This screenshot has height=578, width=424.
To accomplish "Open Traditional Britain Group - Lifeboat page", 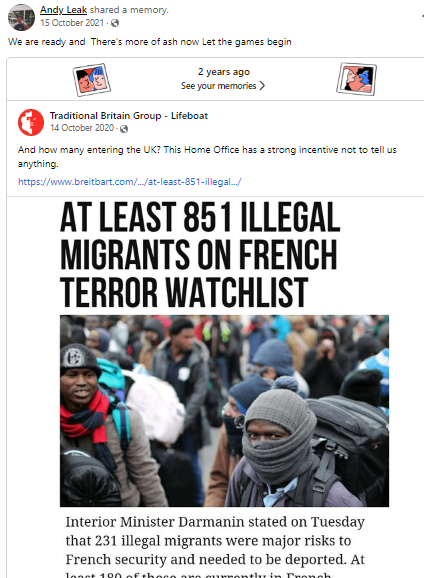I will point(129,116).
